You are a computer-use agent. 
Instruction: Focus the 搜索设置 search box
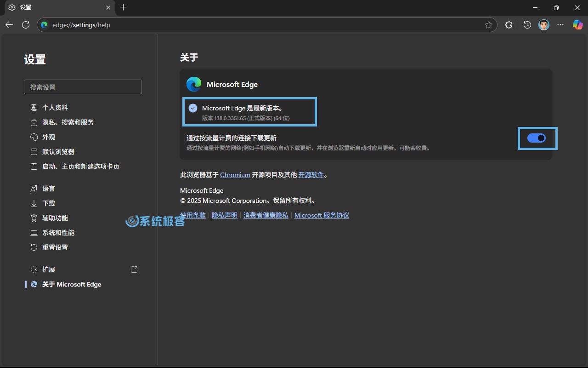click(83, 87)
